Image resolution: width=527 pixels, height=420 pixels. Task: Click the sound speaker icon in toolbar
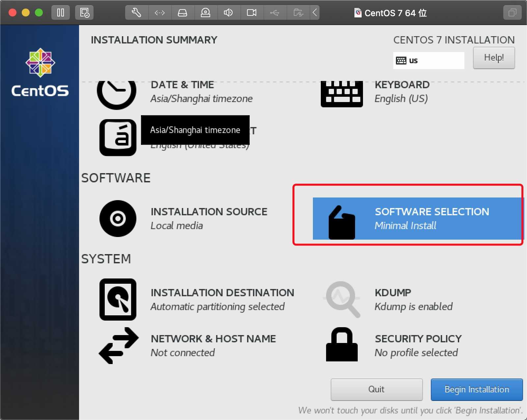click(228, 13)
